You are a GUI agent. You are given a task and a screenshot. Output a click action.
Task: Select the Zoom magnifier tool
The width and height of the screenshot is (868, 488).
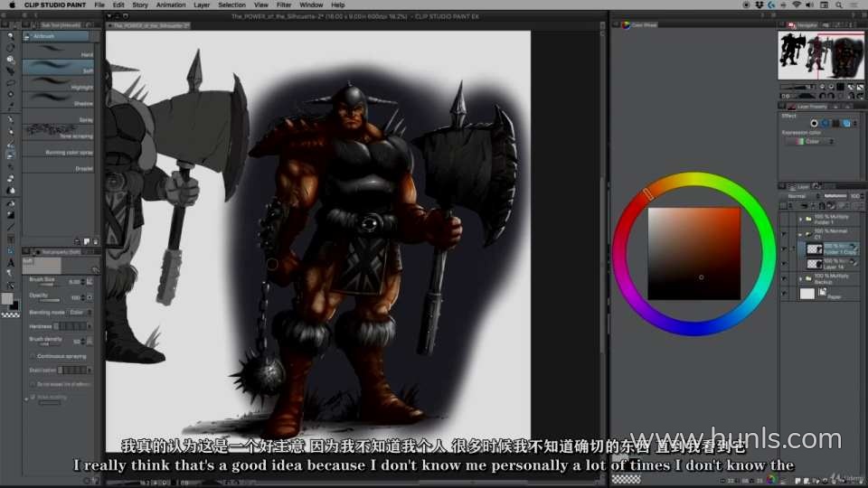[10, 36]
